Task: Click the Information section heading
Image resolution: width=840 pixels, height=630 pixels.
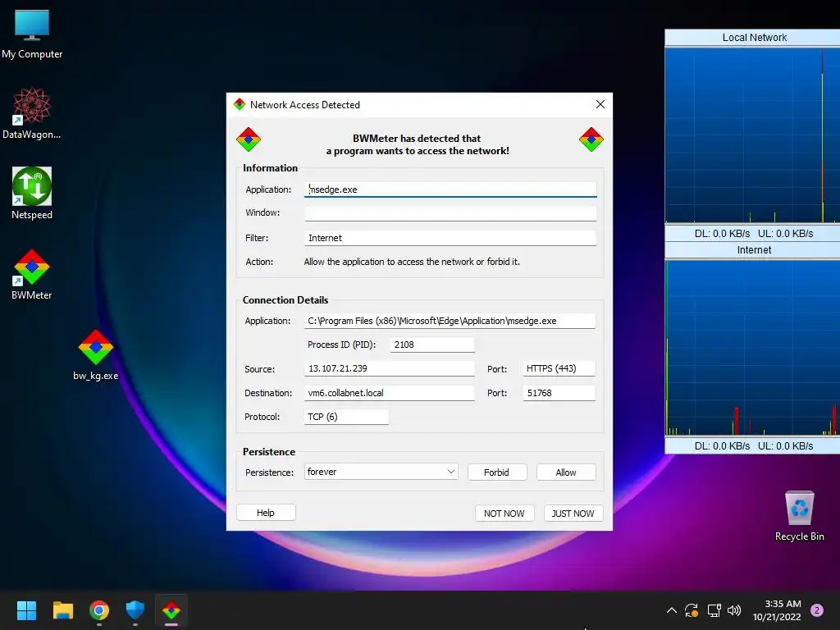Action: [x=270, y=167]
